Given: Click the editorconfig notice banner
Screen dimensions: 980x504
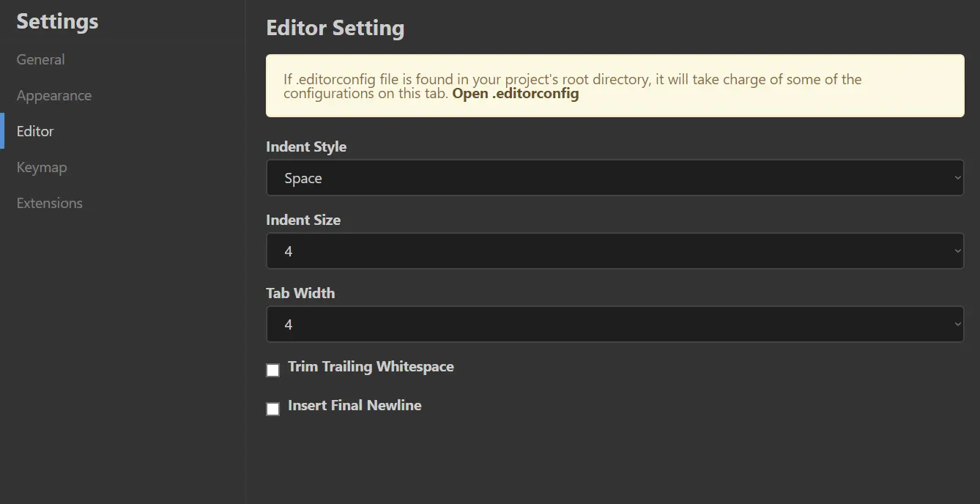Looking at the screenshot, I should 615,85.
